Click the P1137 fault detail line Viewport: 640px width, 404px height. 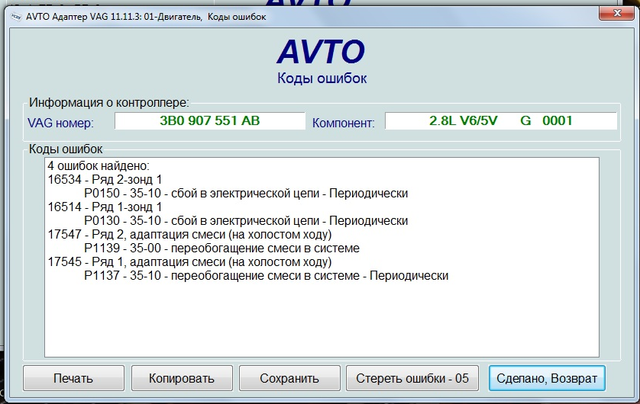266,275
